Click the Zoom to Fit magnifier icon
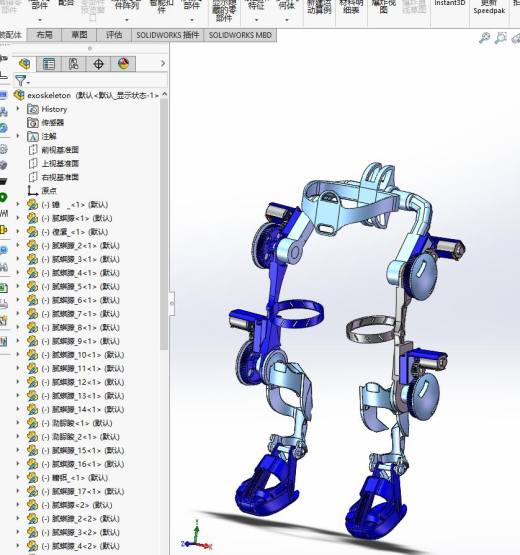This screenshot has height=555, width=520. pos(484,38)
